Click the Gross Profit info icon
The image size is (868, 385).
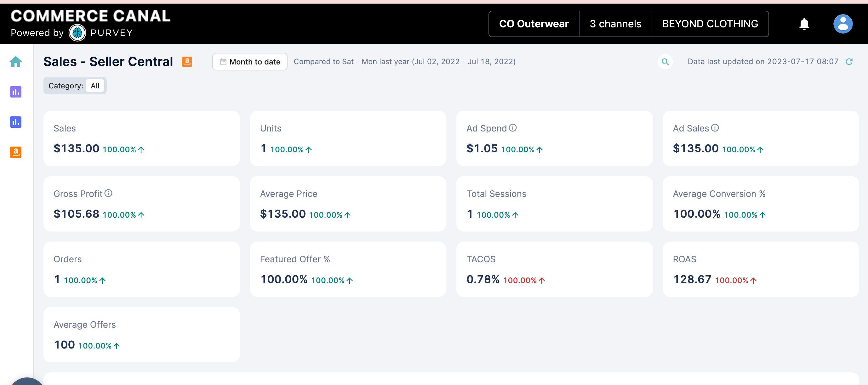pos(108,193)
